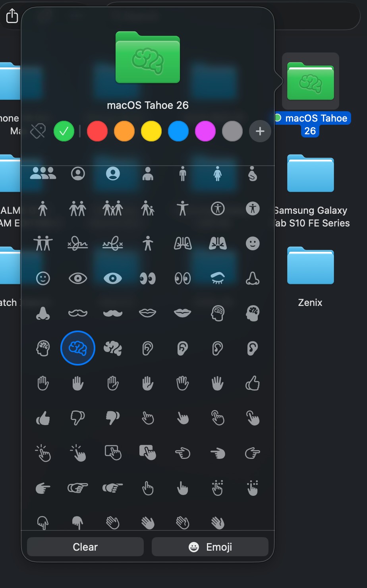Click the 'Zenix' folder name label
The image size is (367, 588).
pyautogui.click(x=310, y=302)
